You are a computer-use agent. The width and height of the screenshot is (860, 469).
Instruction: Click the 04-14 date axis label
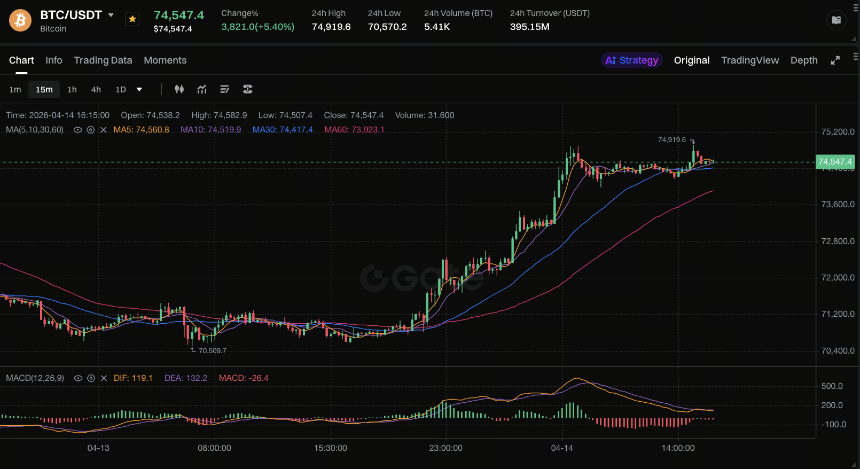click(562, 448)
